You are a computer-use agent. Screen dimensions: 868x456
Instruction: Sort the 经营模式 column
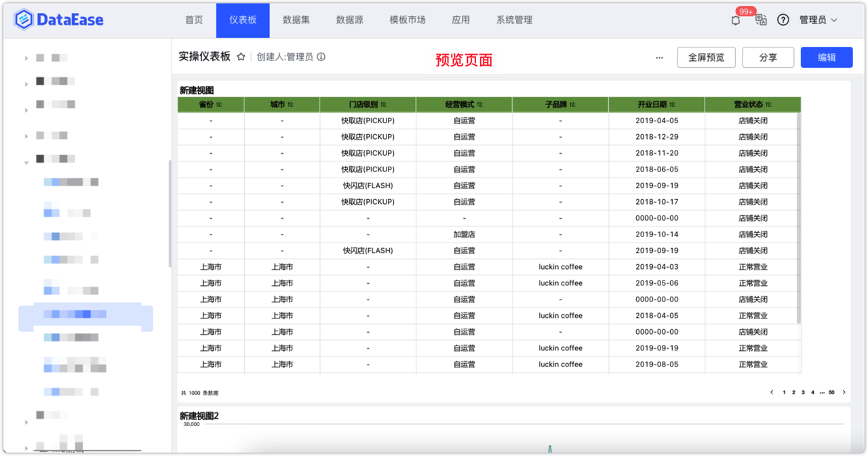click(480, 105)
